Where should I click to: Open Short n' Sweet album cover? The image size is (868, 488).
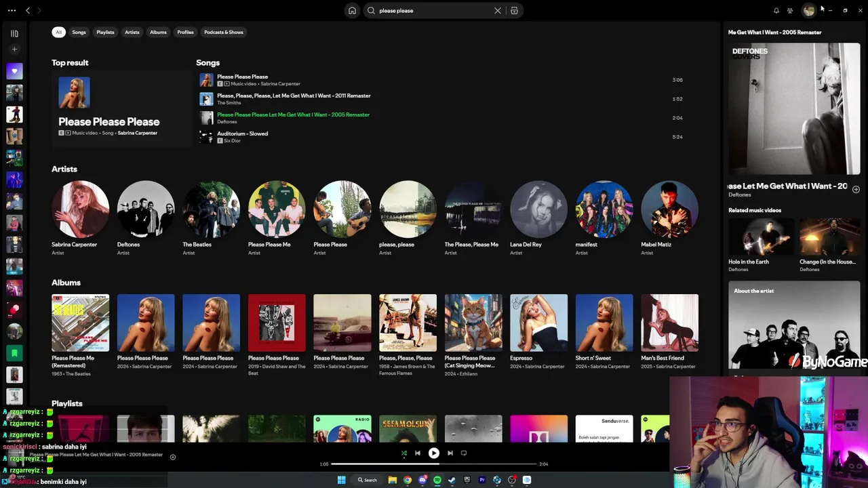[x=604, y=323]
